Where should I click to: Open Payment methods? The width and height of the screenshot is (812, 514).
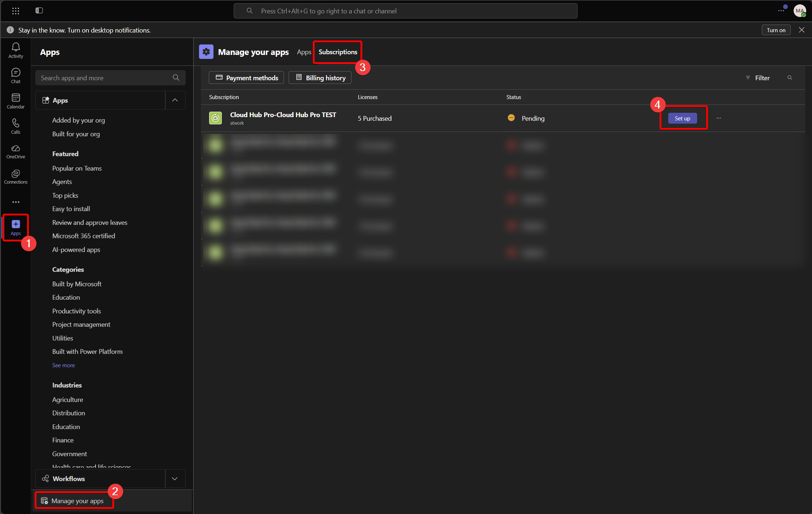click(x=246, y=78)
